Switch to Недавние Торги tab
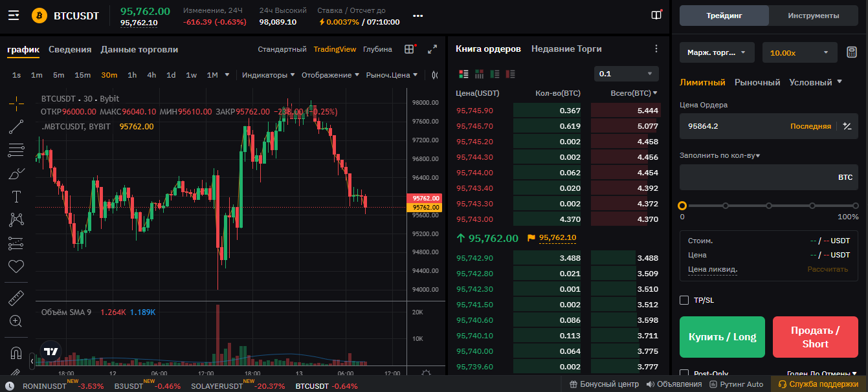The image size is (868, 392). 566,49
